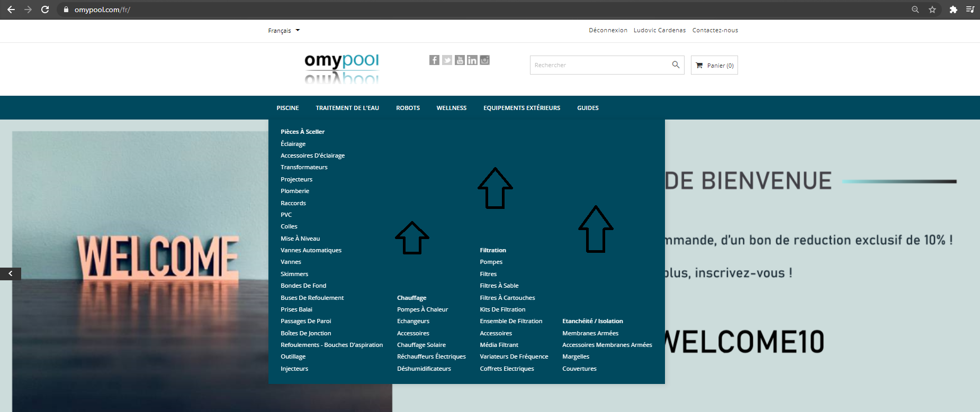This screenshot has width=980, height=412.
Task: Select Projecteurs link
Action: (x=296, y=179)
